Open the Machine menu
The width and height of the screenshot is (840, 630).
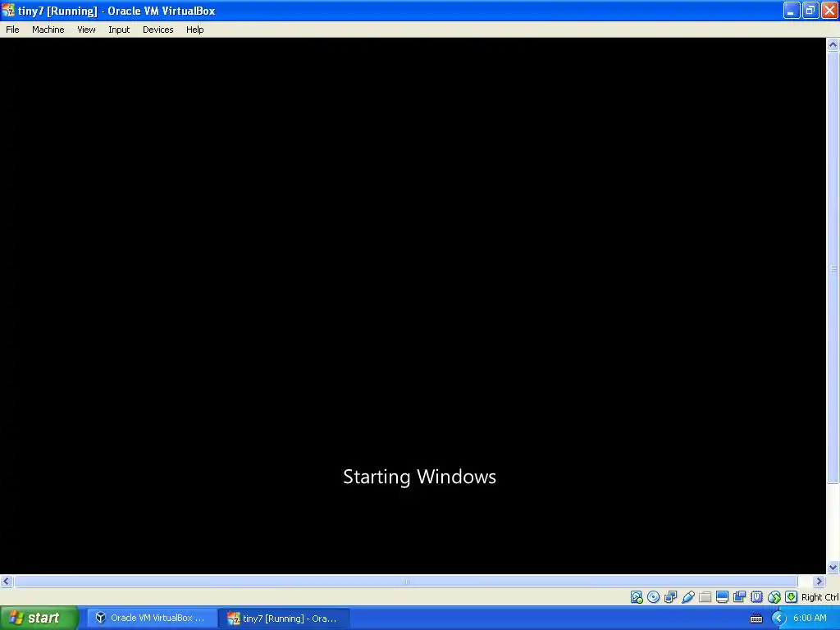click(48, 30)
